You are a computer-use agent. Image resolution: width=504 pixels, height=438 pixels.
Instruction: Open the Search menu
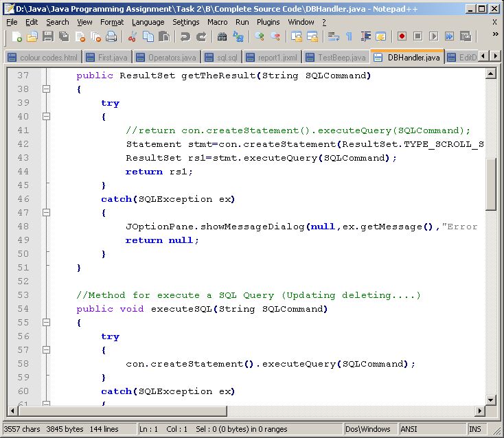click(58, 22)
